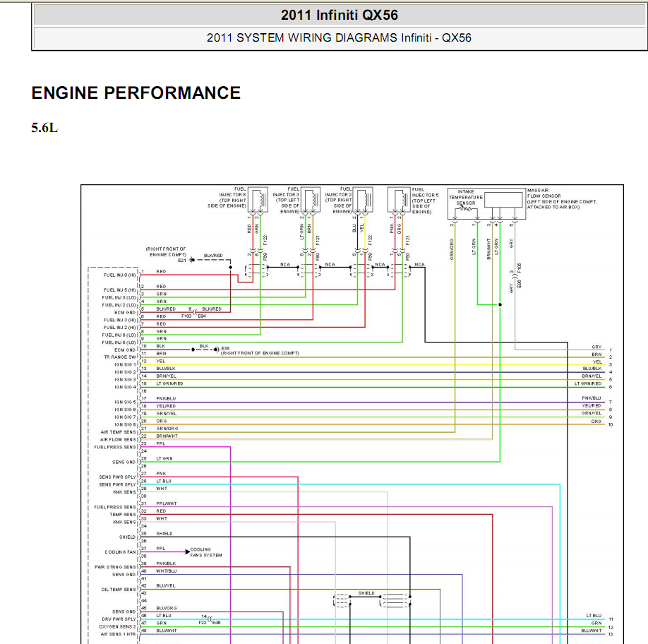Image resolution: width=648 pixels, height=644 pixels.
Task: Click the "FUEL INJ 2 (HI)" pin label
Action: [120, 328]
